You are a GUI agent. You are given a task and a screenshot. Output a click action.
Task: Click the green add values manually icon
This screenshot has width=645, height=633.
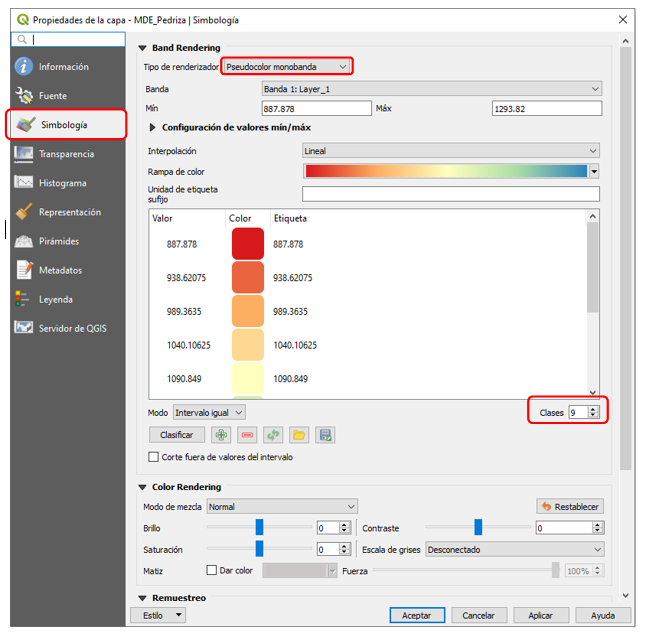[x=222, y=435]
